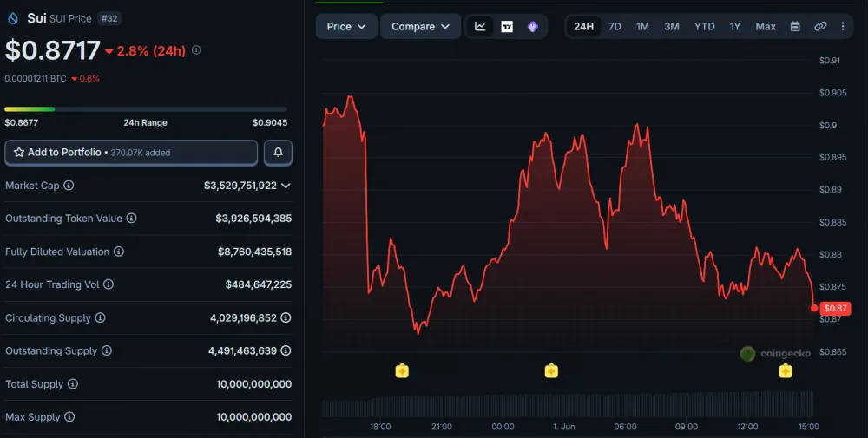Image resolution: width=868 pixels, height=438 pixels.
Task: Click the Sui water drop logo
Action: click(x=13, y=18)
